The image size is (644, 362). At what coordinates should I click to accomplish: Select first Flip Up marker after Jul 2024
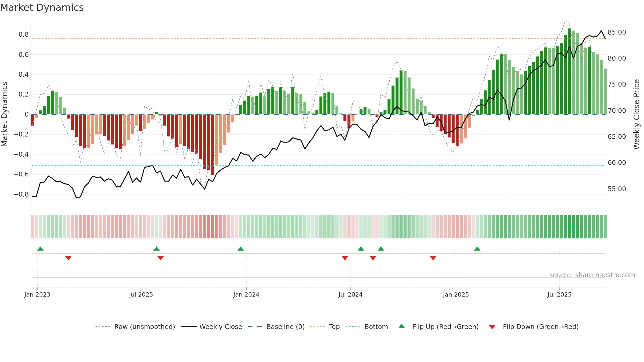(361, 249)
